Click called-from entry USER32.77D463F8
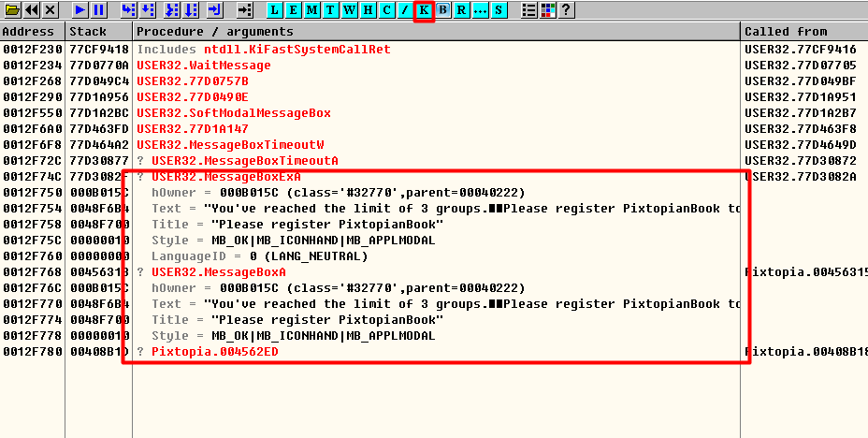This screenshot has width=868, height=438. click(800, 129)
